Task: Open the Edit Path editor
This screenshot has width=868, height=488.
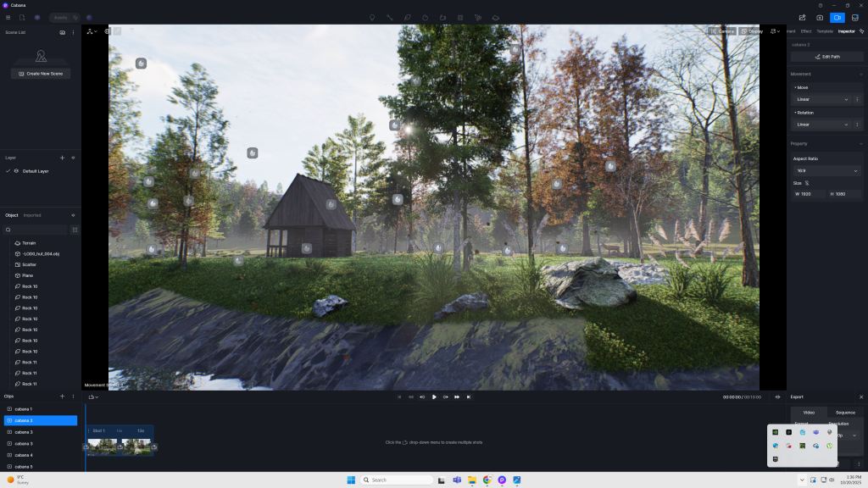Action: tap(826, 57)
